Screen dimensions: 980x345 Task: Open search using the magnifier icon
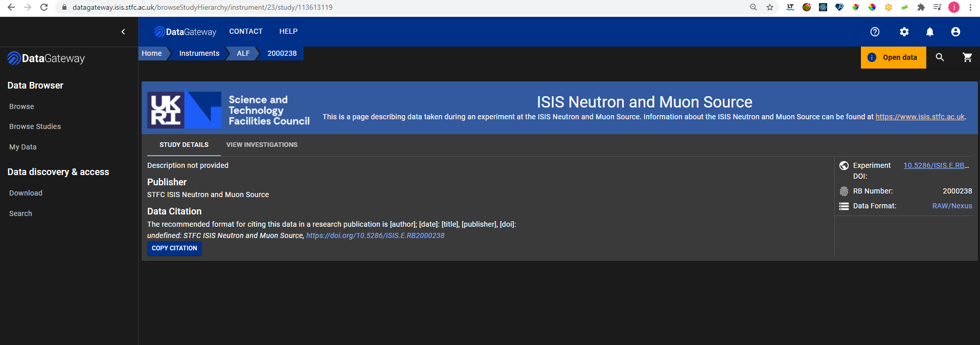(940, 57)
